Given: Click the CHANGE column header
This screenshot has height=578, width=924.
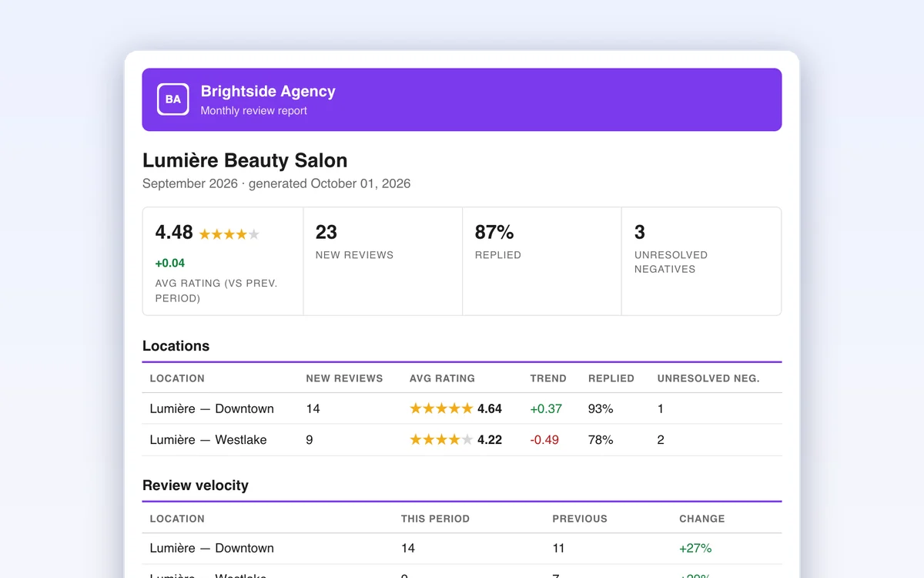Looking at the screenshot, I should pos(702,519).
